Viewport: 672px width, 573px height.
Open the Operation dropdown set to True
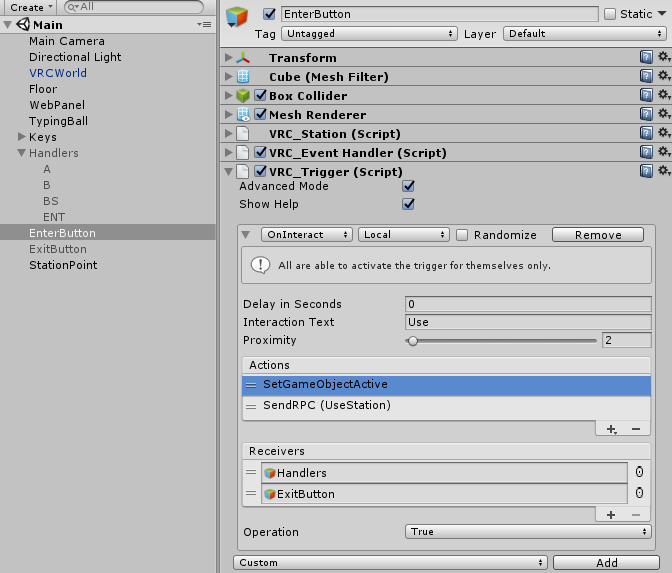coord(528,531)
